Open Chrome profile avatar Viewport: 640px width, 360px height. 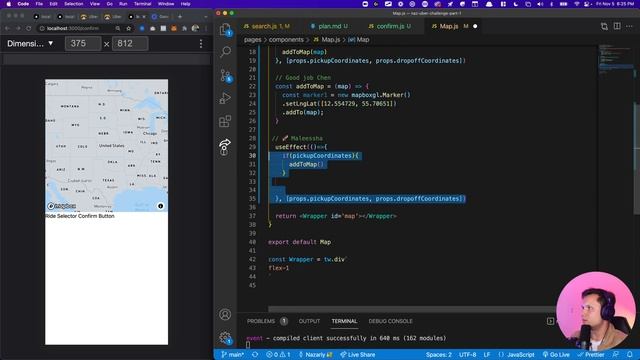(195, 28)
